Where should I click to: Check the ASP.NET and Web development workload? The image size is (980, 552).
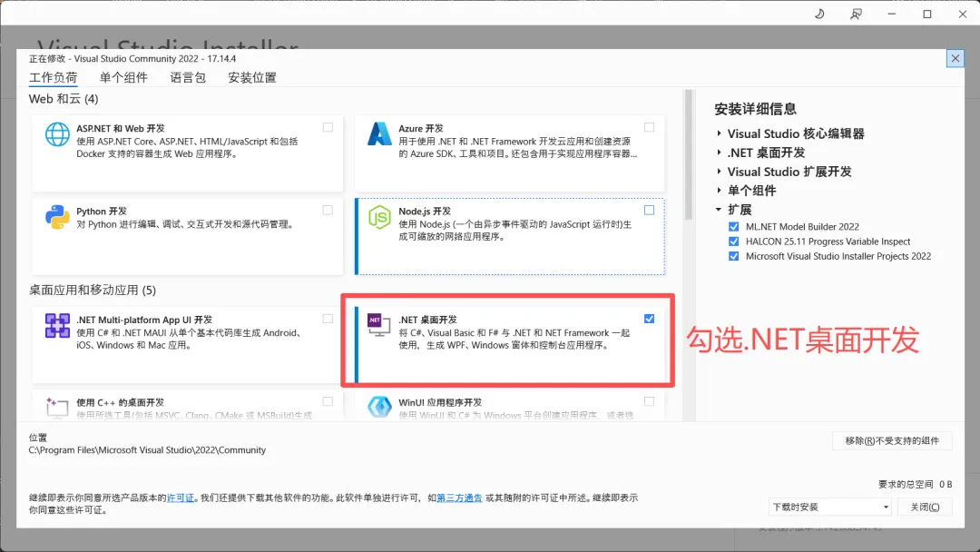coord(328,127)
